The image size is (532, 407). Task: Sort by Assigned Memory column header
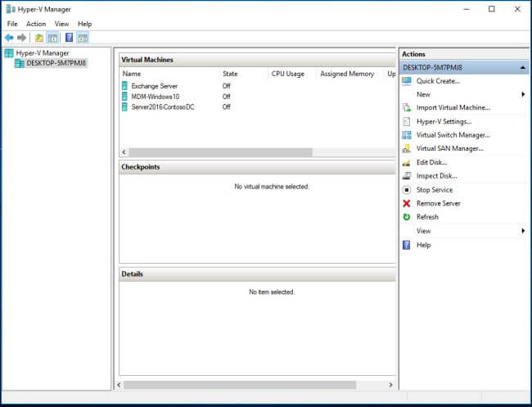347,74
